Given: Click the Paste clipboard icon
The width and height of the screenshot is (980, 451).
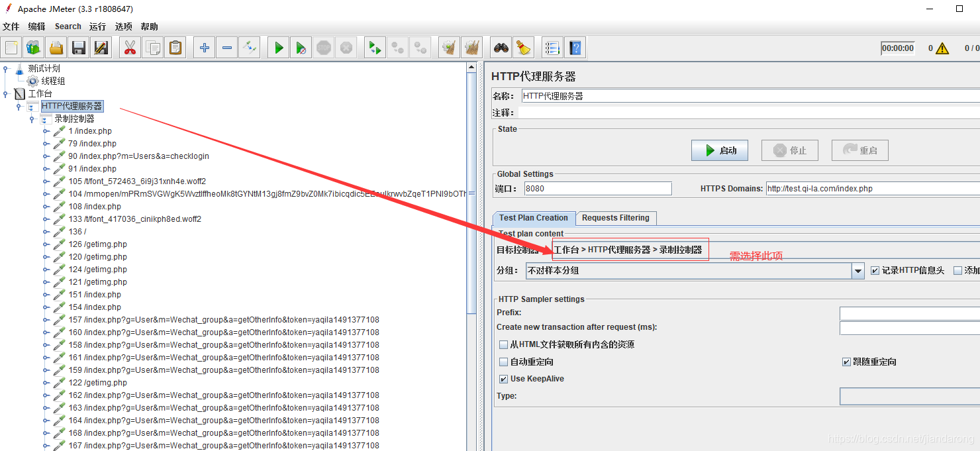Looking at the screenshot, I should [175, 48].
